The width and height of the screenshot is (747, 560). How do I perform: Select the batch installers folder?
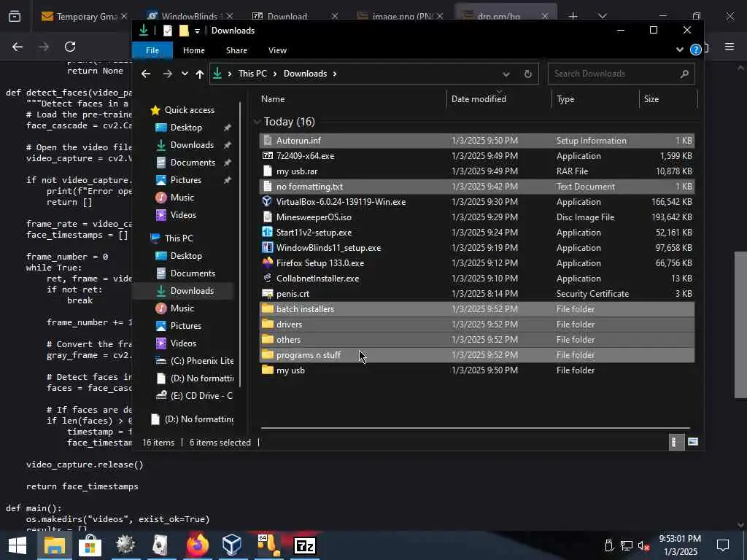click(x=477, y=309)
